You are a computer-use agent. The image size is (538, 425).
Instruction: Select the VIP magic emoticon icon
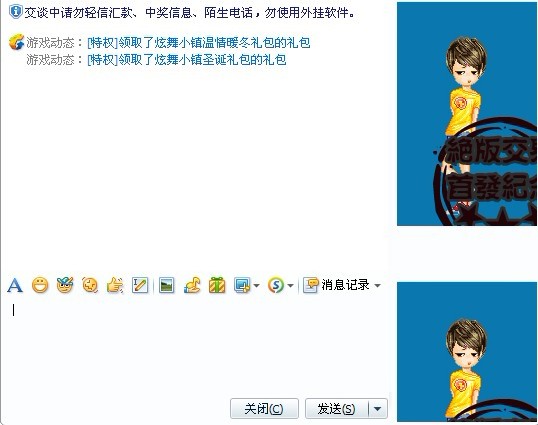65,285
